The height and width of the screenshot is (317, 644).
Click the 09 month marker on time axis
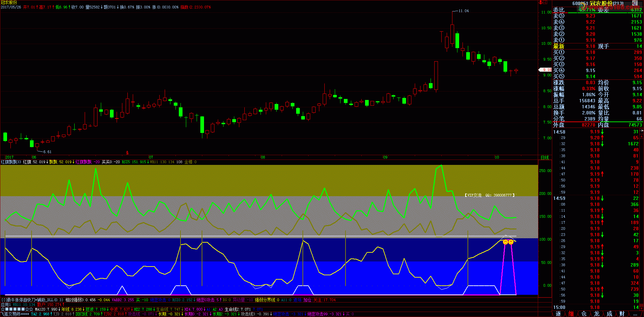tap(385, 157)
